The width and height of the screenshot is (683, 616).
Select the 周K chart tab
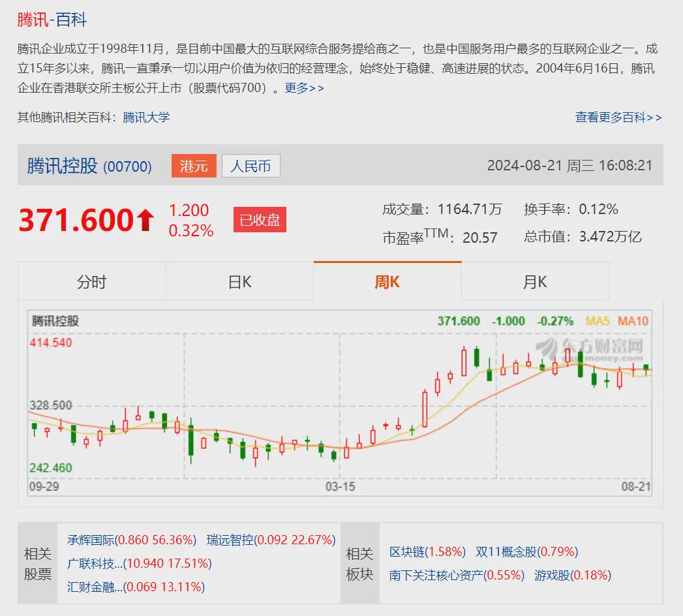coord(387,281)
